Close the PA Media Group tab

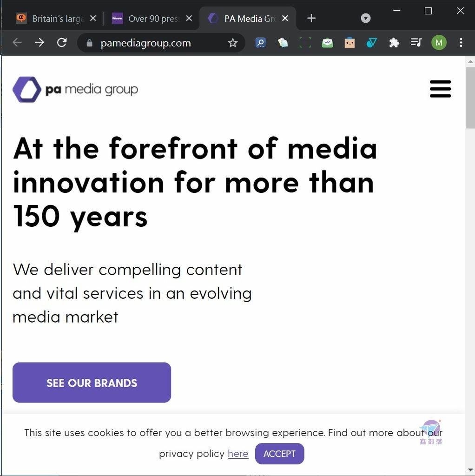pos(285,19)
